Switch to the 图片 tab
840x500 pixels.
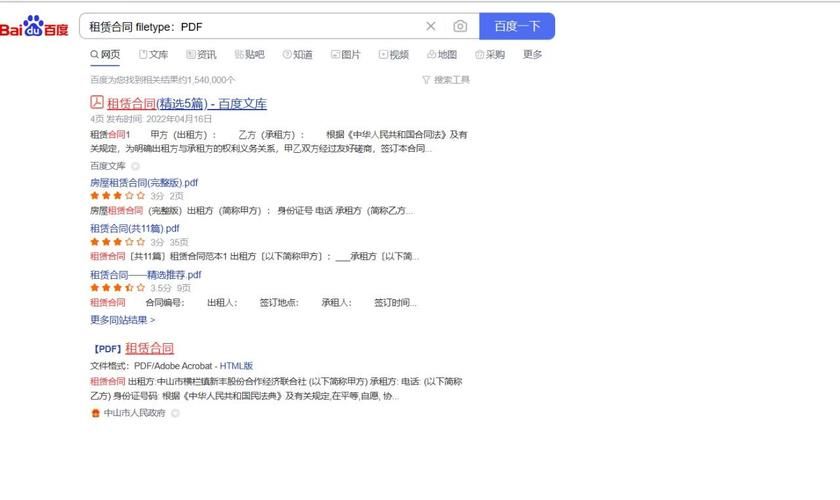[x=346, y=55]
